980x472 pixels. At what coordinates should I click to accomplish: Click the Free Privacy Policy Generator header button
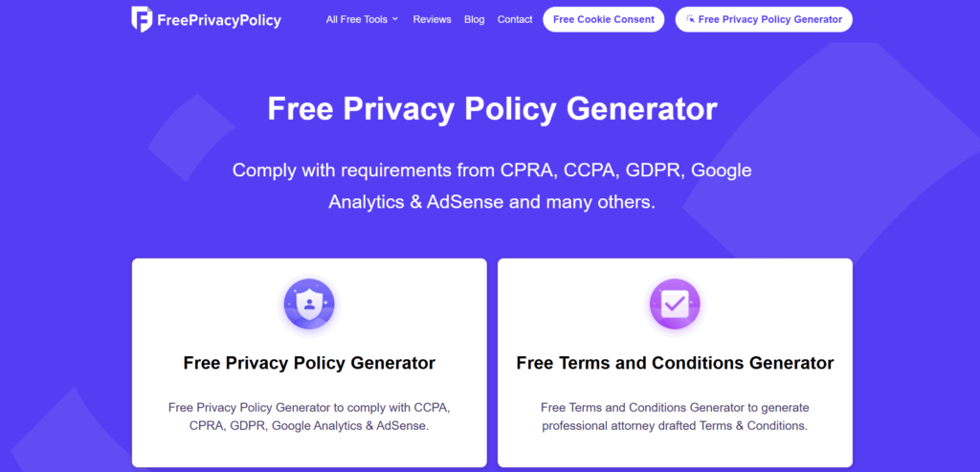coord(764,19)
